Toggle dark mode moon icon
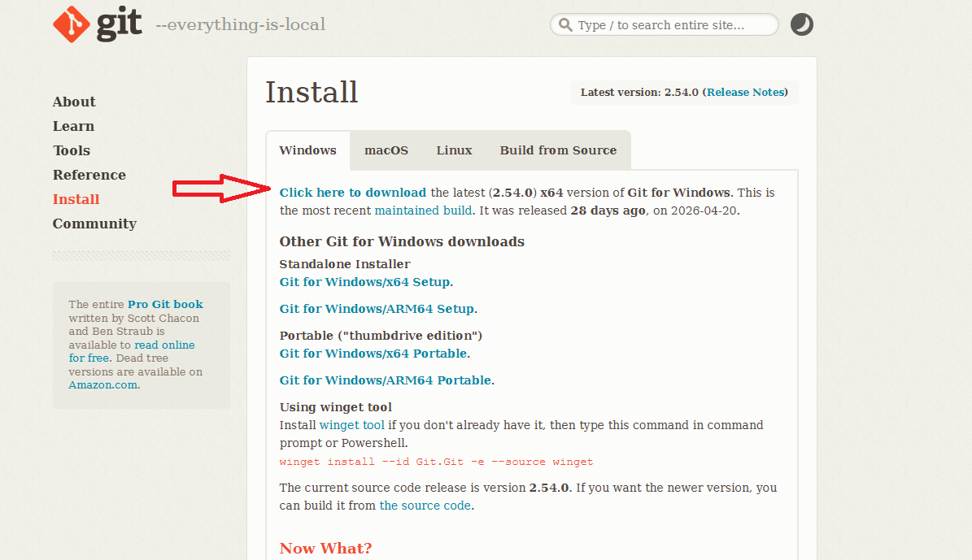 (x=801, y=24)
